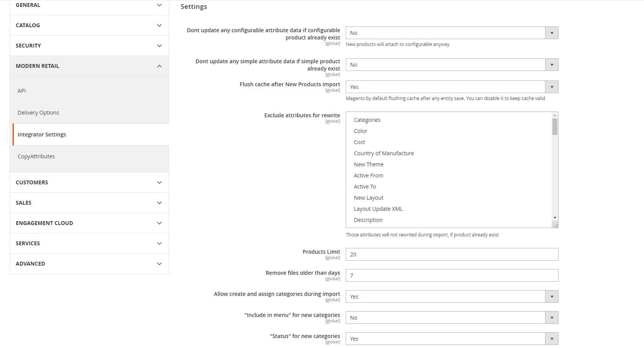Select Categories in exclude attributes list
Image resolution: width=644 pixels, height=348 pixels.
point(449,120)
